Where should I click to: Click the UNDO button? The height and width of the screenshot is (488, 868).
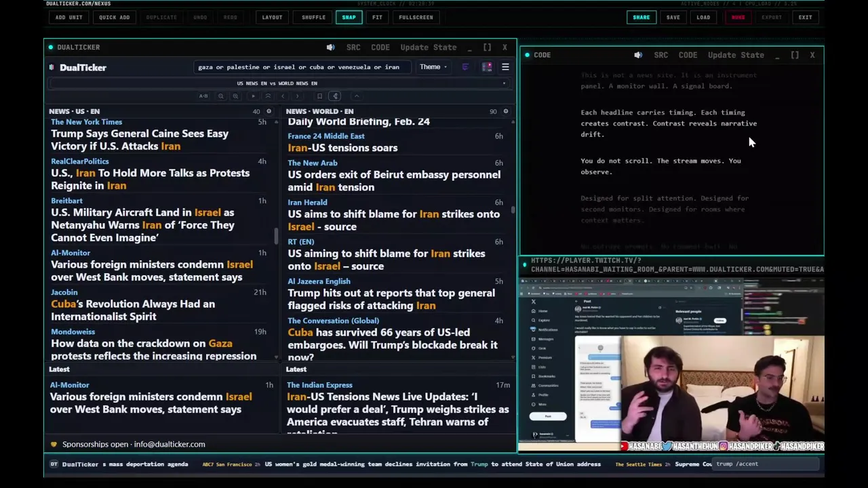tap(200, 17)
